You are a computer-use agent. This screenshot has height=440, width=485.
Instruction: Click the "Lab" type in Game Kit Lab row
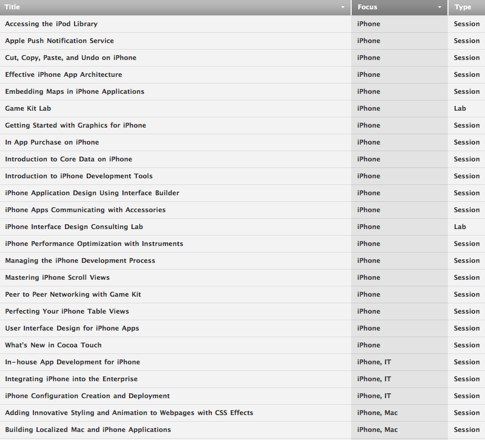point(460,108)
